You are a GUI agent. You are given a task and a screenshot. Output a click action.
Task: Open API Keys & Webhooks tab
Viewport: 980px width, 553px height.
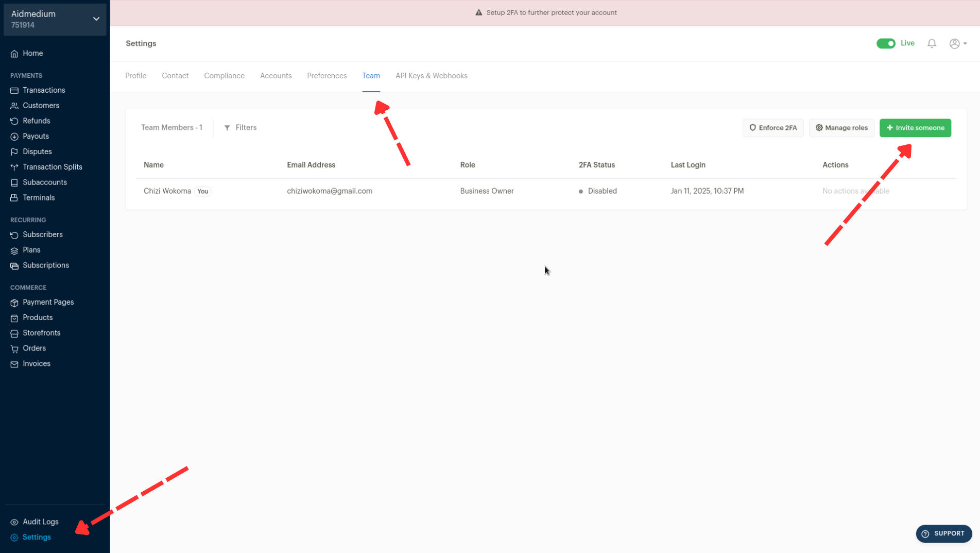click(432, 76)
